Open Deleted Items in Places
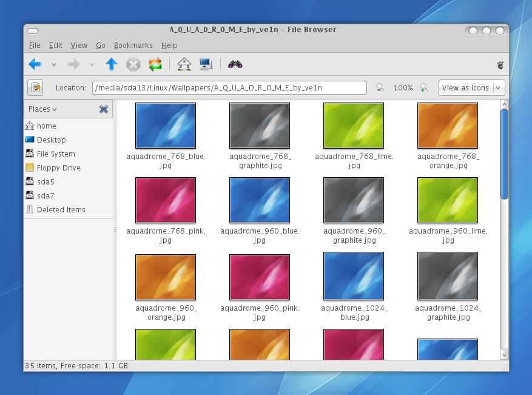 (x=68, y=209)
